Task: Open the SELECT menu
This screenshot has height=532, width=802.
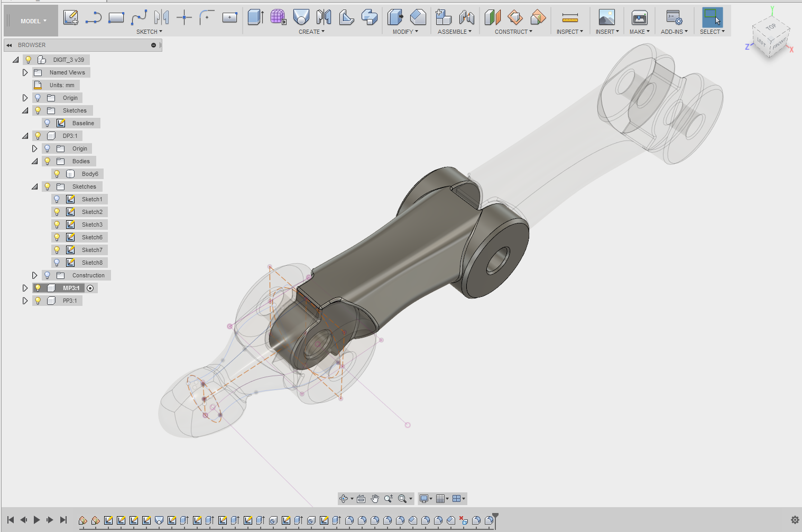Action: click(x=712, y=31)
